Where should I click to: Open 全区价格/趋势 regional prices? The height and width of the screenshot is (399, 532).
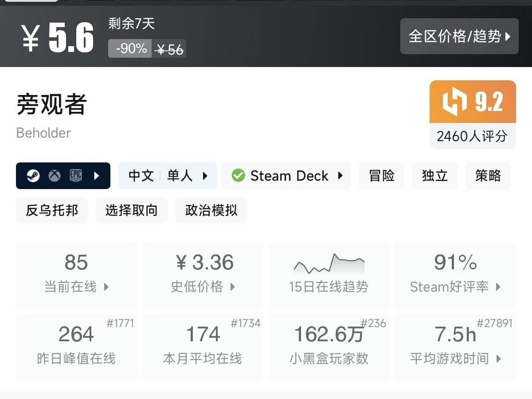(x=459, y=36)
